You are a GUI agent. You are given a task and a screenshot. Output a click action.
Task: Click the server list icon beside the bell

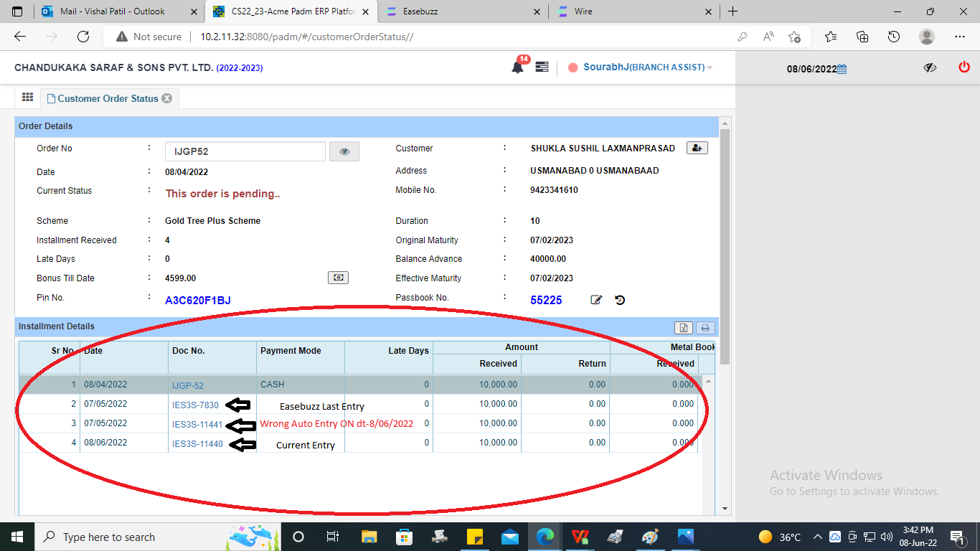pyautogui.click(x=542, y=67)
